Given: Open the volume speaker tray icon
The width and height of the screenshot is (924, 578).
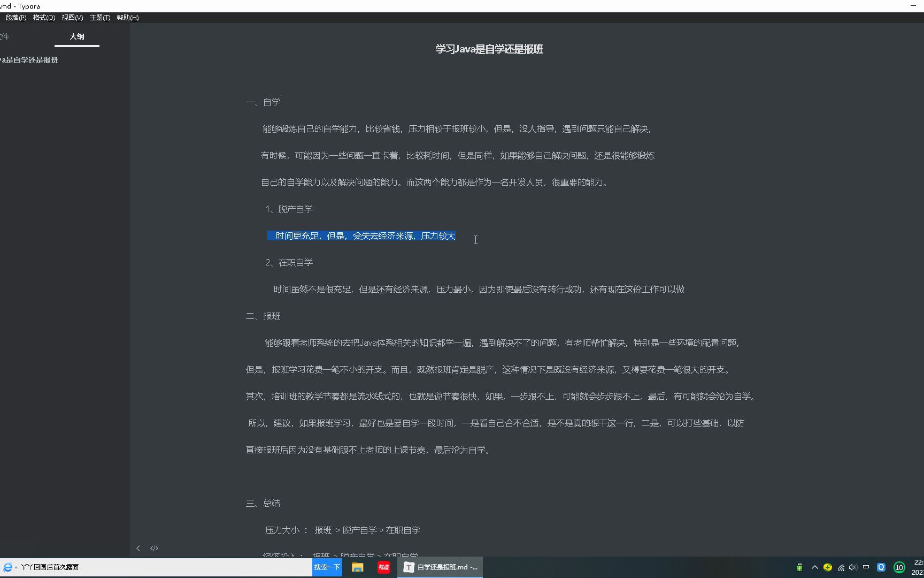Looking at the screenshot, I should pos(853,567).
